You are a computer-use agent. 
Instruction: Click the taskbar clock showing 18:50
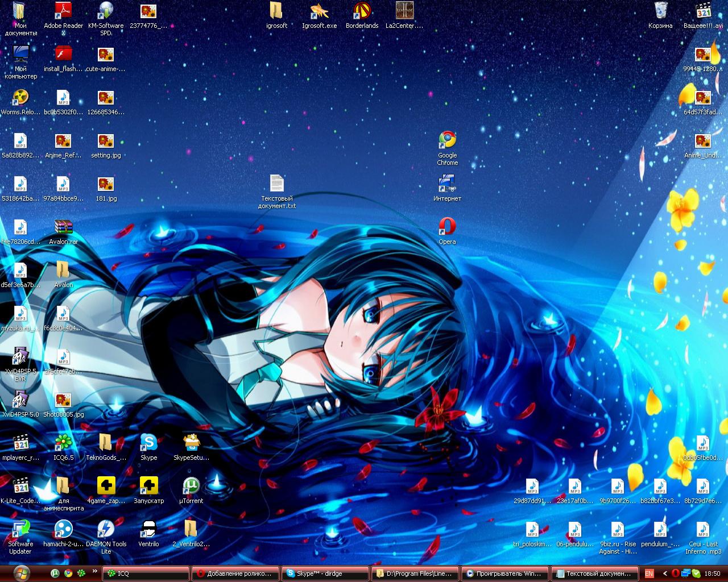[x=712, y=573]
